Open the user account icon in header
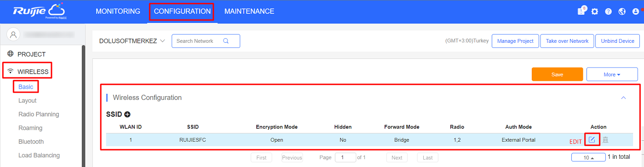644x167 pixels. pyautogui.click(x=636, y=12)
